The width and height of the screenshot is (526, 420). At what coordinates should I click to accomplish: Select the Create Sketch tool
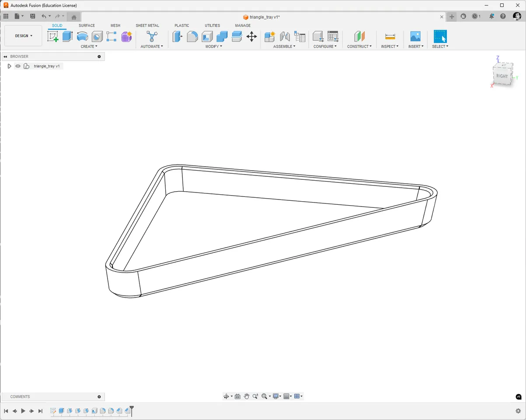(53, 37)
